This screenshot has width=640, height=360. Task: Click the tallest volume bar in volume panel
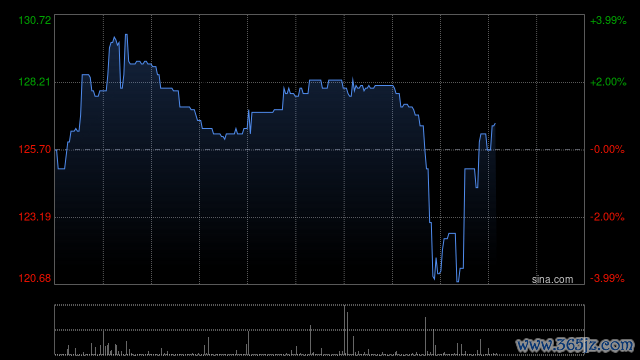coord(344,330)
